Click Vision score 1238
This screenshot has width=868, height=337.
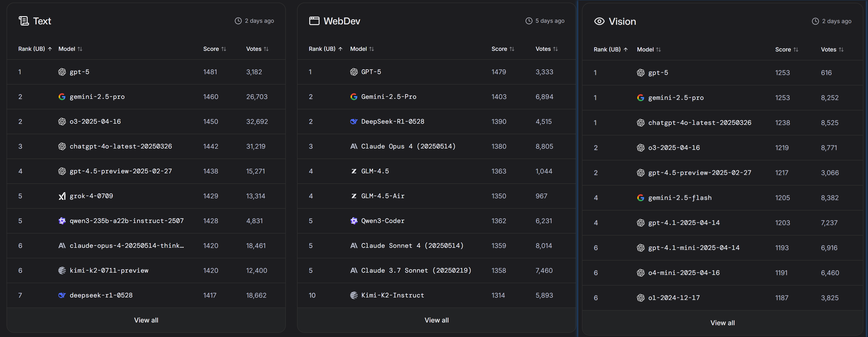[782, 122]
